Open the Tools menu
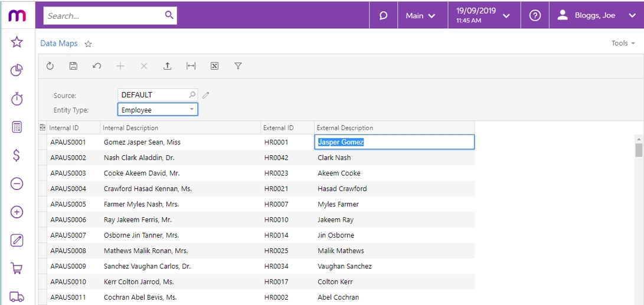 click(x=623, y=43)
